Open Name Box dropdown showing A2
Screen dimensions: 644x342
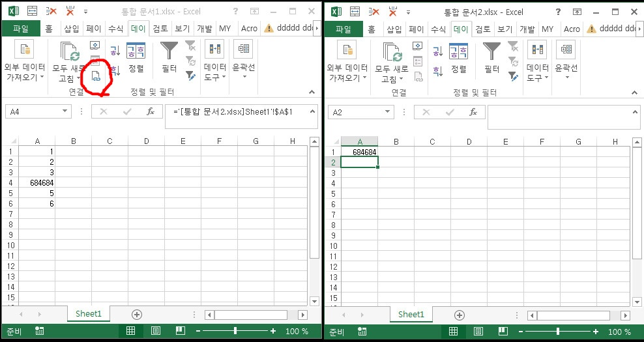[388, 112]
